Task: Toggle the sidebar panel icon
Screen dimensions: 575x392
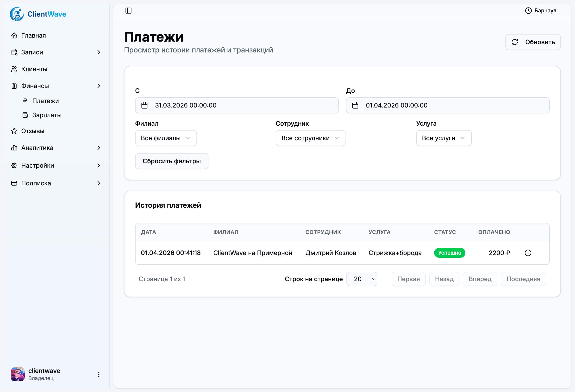Action: (128, 11)
